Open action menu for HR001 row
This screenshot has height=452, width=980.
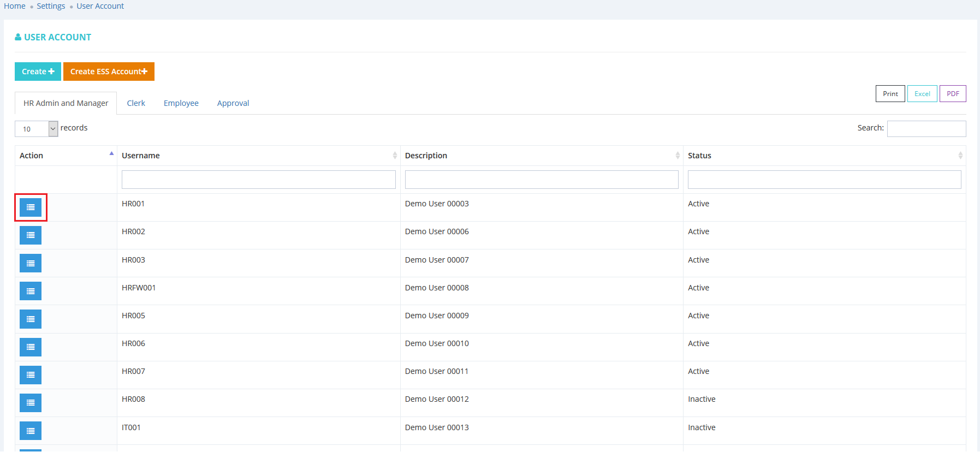coord(31,207)
